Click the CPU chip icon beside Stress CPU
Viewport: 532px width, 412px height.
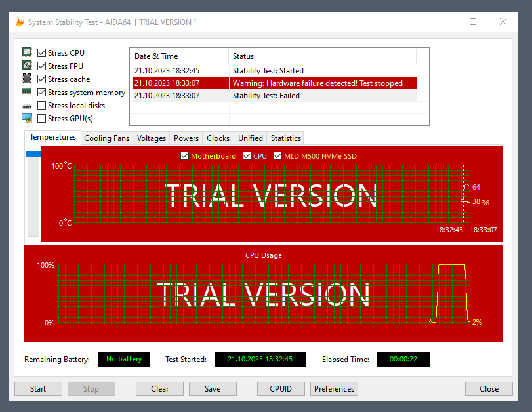pos(27,52)
